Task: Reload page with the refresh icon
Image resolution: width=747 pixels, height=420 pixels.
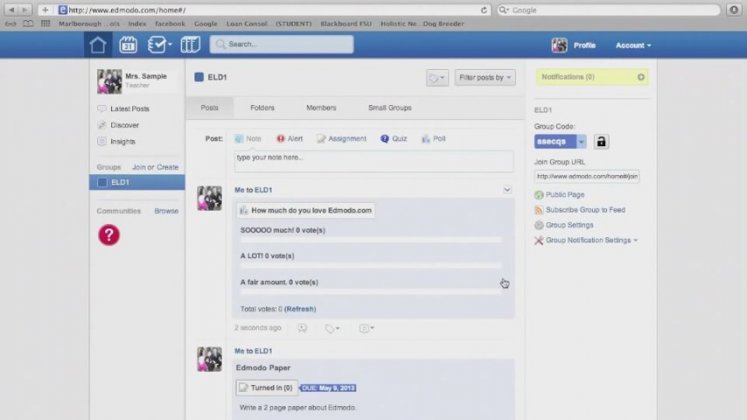Action: [484, 10]
